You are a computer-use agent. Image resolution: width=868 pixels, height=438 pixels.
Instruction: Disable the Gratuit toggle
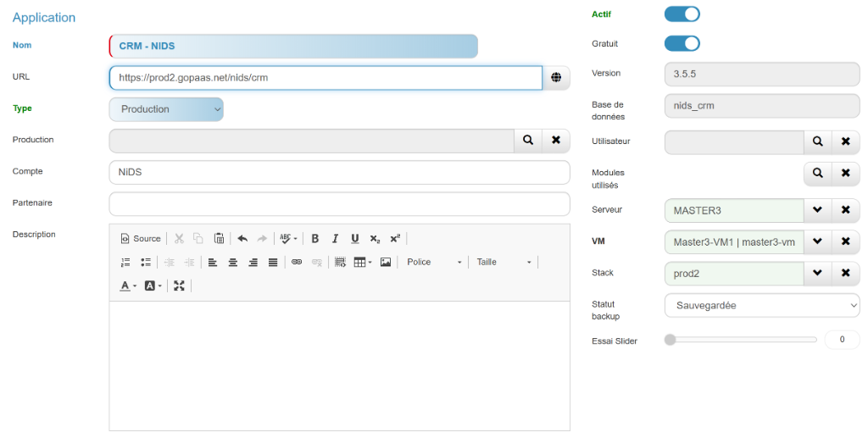[682, 43]
